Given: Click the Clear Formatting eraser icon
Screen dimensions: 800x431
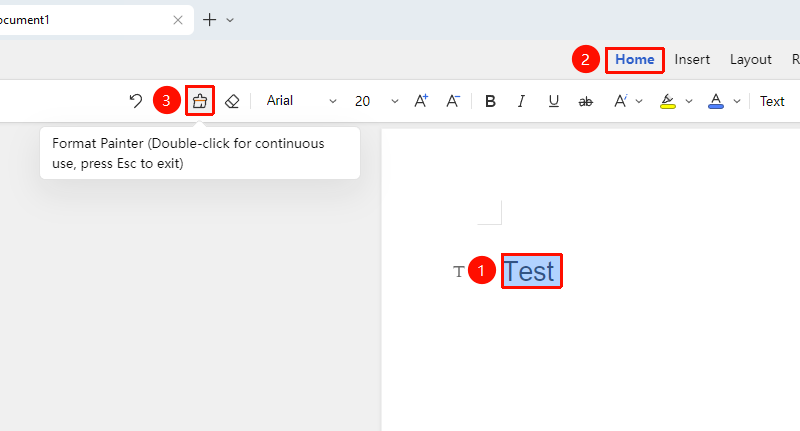Looking at the screenshot, I should (232, 101).
